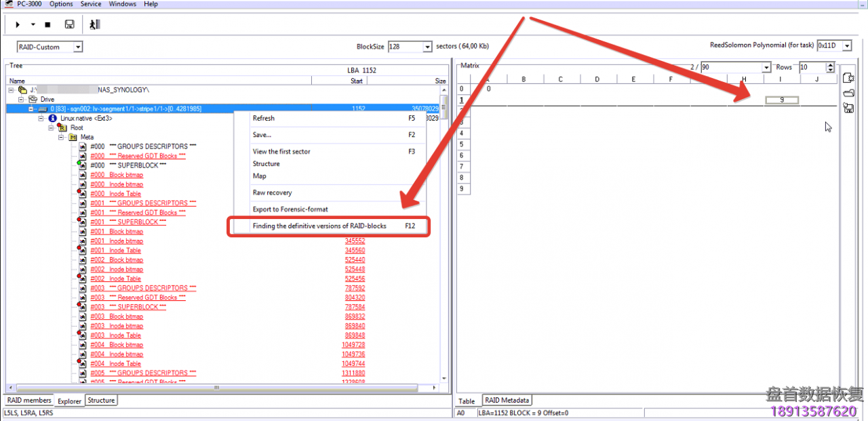Switch to the RAID Metadata tab
The height and width of the screenshot is (421, 868).
point(507,401)
